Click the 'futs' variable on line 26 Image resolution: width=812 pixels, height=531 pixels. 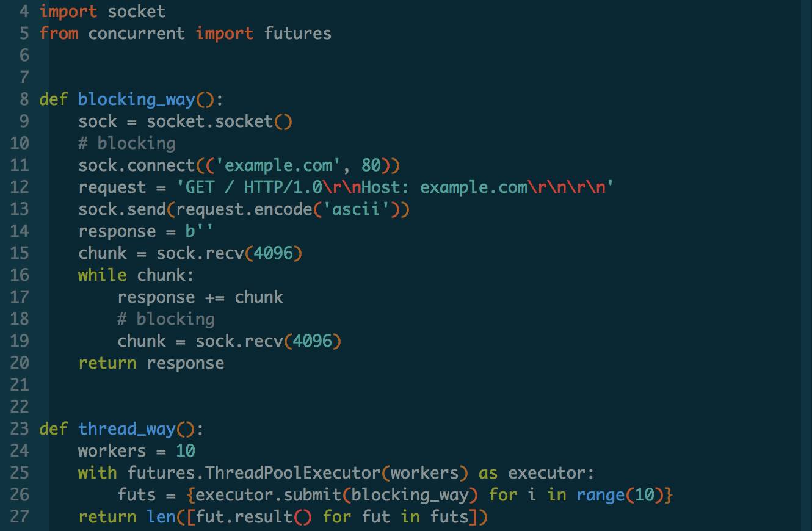click(136, 495)
